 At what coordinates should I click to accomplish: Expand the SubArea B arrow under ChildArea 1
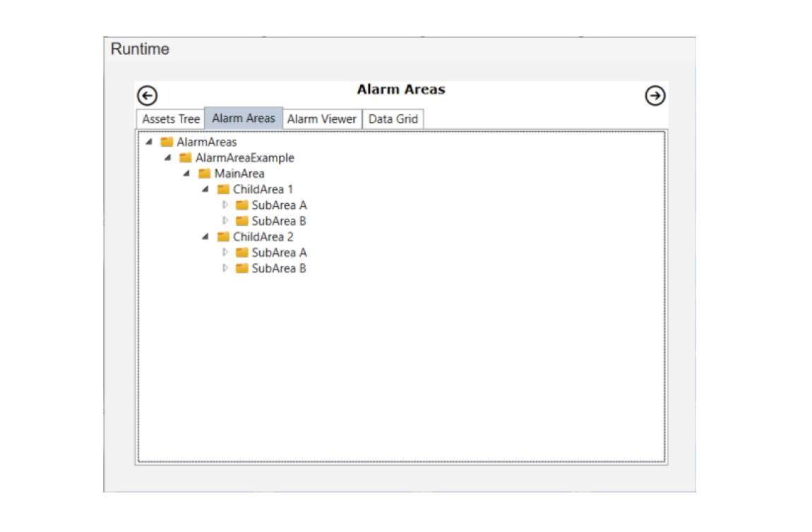pyautogui.click(x=225, y=221)
